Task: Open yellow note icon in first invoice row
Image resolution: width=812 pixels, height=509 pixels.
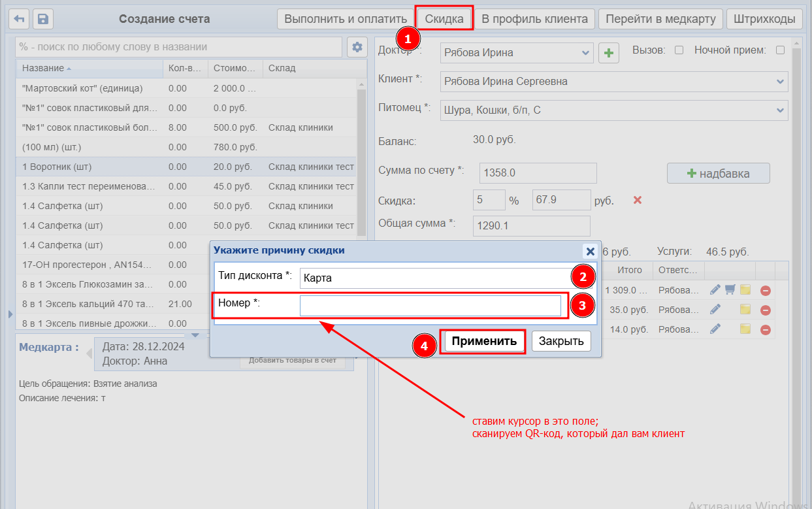Action: point(745,289)
